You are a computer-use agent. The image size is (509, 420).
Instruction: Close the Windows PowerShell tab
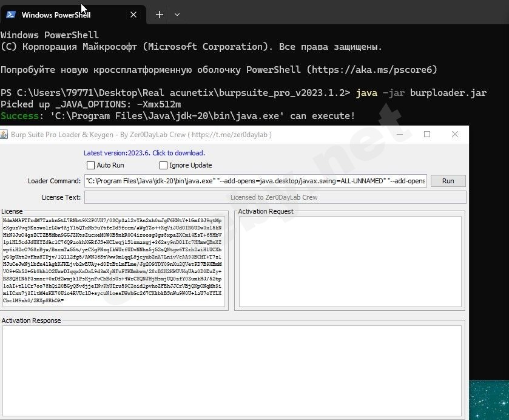[133, 15]
